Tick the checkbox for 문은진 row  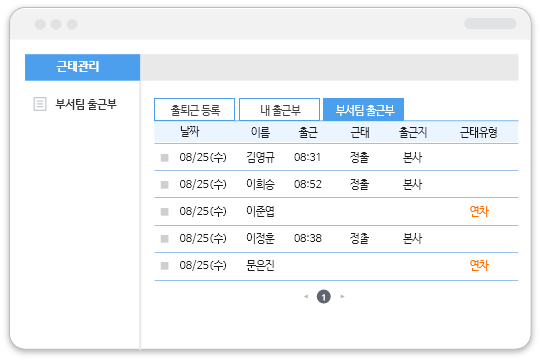coord(165,265)
